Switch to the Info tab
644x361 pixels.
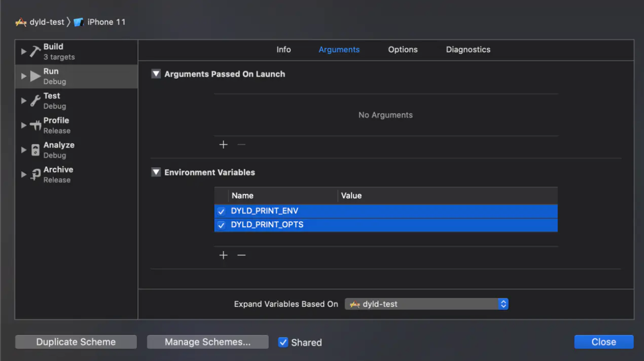pos(284,50)
